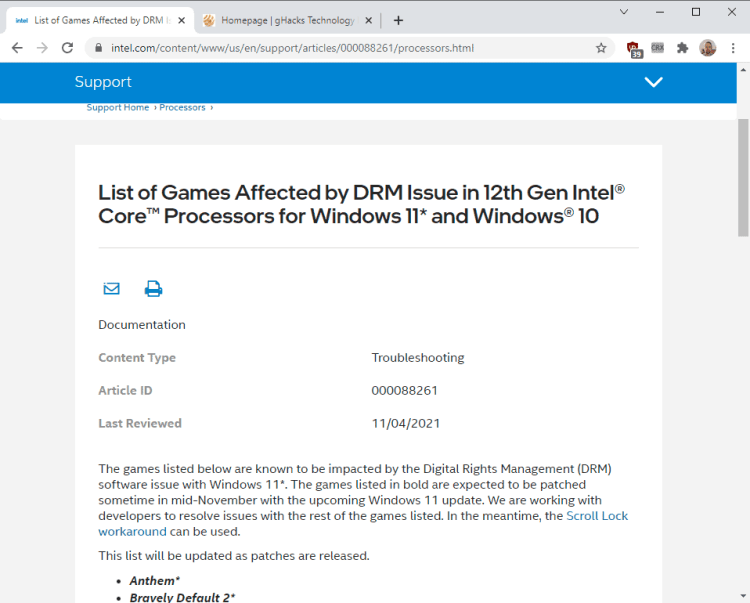Maximize the Chrome browser window
This screenshot has width=750, height=603.
(x=696, y=12)
